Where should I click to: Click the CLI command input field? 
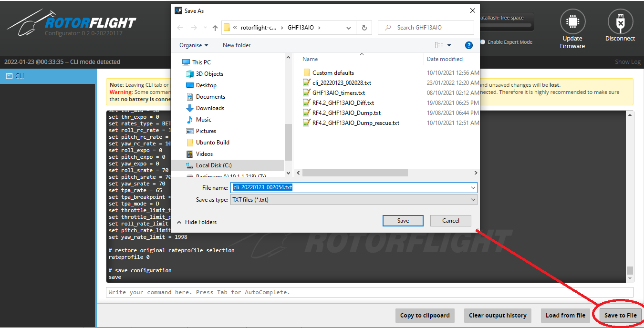click(369, 292)
